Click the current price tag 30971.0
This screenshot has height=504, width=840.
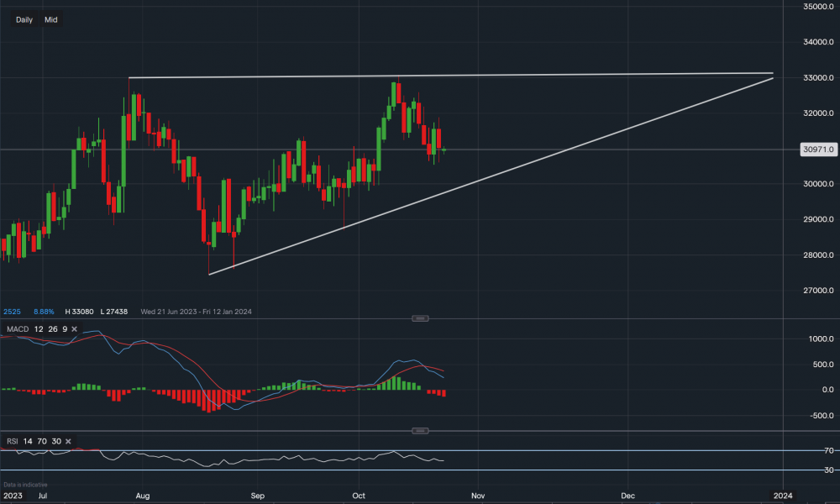pyautogui.click(x=817, y=150)
